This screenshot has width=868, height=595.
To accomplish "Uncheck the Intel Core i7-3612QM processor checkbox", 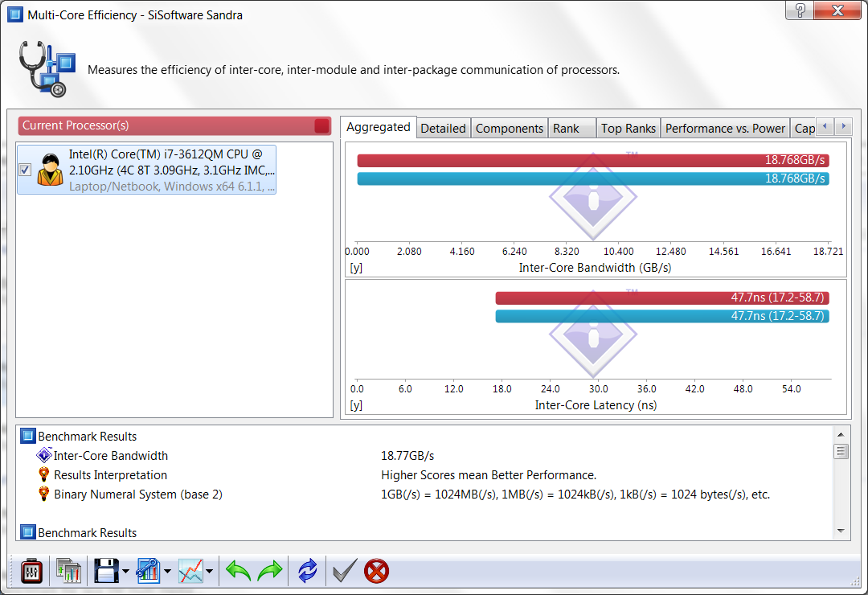I will click(x=25, y=170).
